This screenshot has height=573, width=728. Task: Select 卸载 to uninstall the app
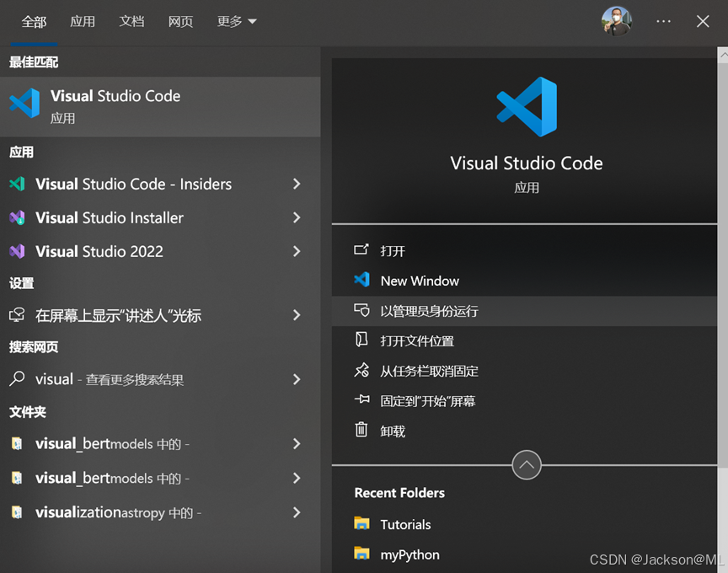coord(525,431)
